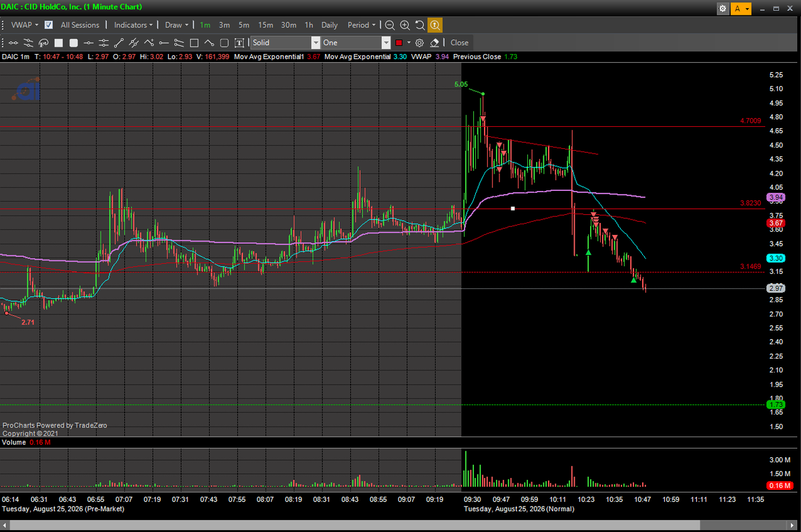801x532 pixels.
Task: Select the filled rounded rectangle shape tool
Action: (x=73, y=43)
